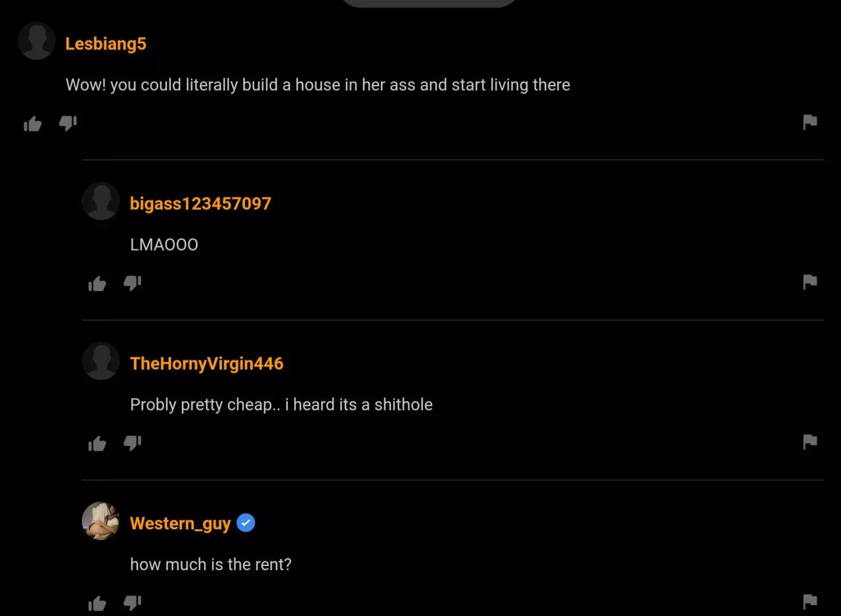Go to Western_guy's profile
Image resolution: width=841 pixels, height=616 pixels.
[180, 523]
